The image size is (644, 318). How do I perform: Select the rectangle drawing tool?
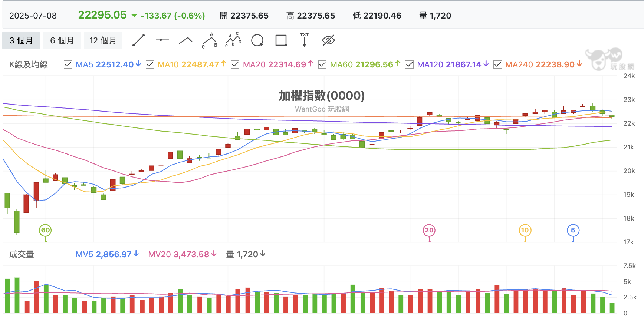coord(281,40)
